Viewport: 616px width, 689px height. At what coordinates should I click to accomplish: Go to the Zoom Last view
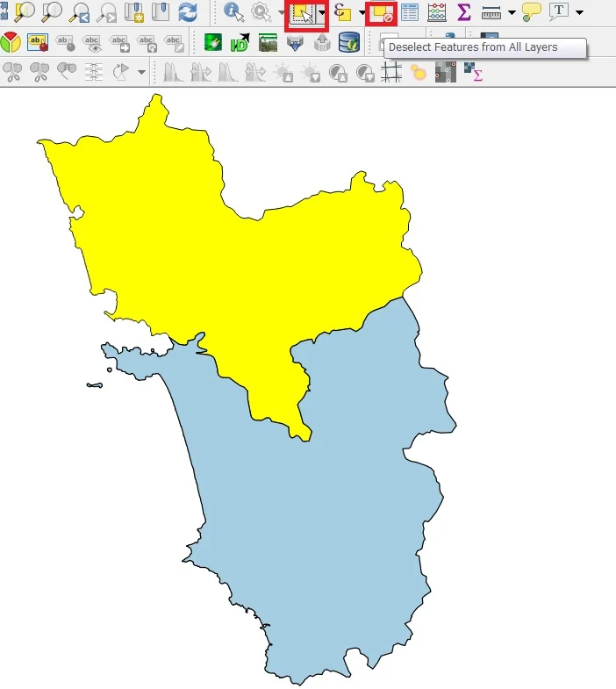80,12
